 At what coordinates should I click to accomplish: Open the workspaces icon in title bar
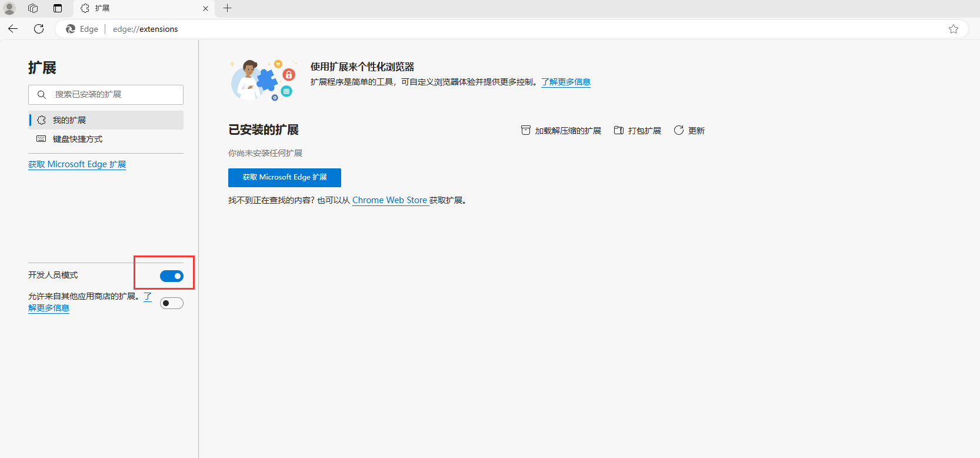[x=33, y=8]
